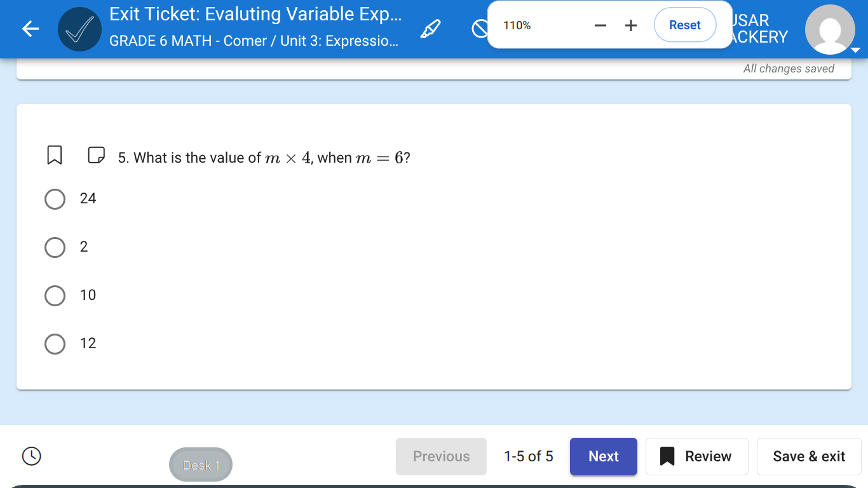The image size is (868, 488).
Task: Decrease zoom with the minus control
Action: pyautogui.click(x=600, y=25)
